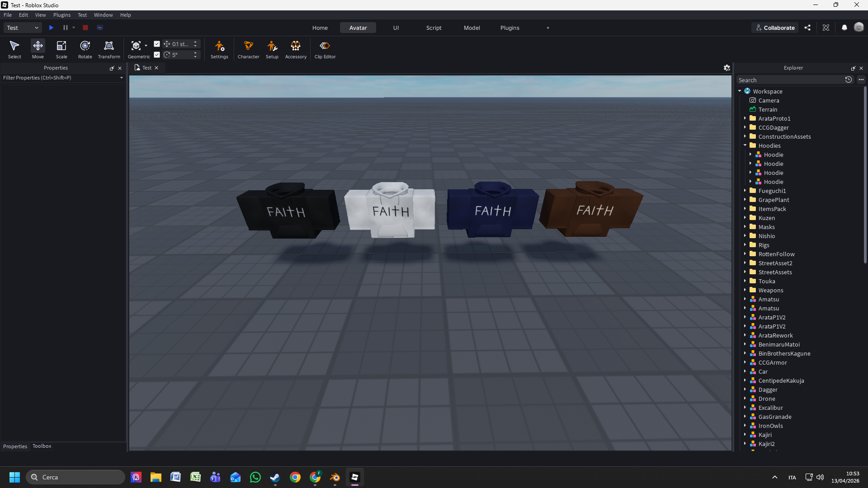Open the Transform tool

(x=108, y=49)
